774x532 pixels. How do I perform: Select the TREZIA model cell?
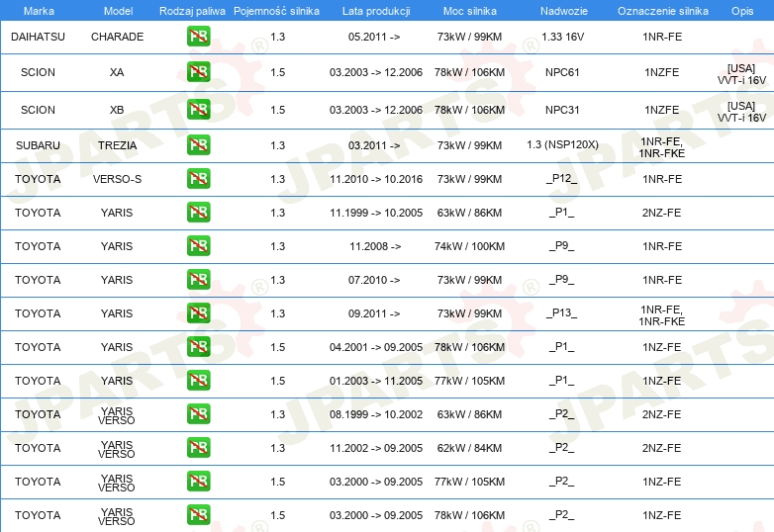118,145
